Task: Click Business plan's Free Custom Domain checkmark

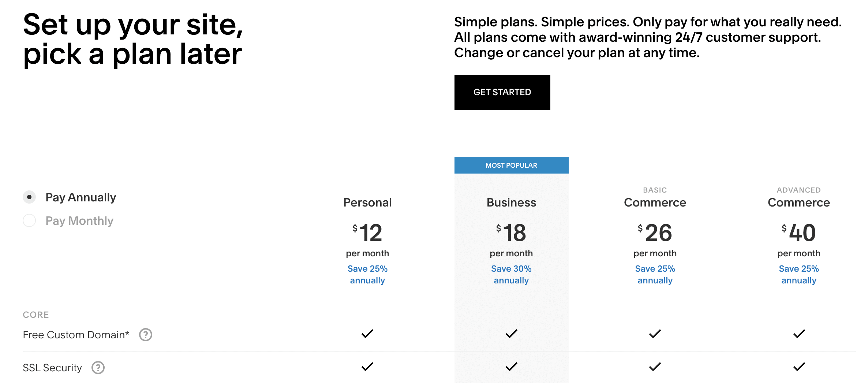Action: (512, 334)
